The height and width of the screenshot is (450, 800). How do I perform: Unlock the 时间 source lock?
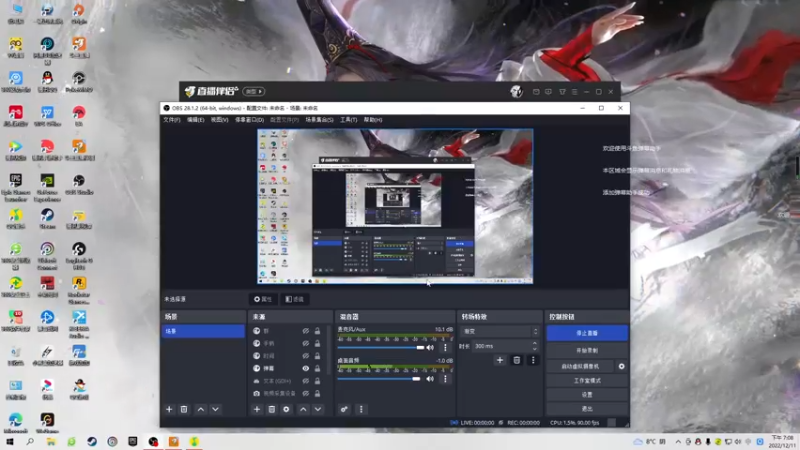tap(317, 356)
